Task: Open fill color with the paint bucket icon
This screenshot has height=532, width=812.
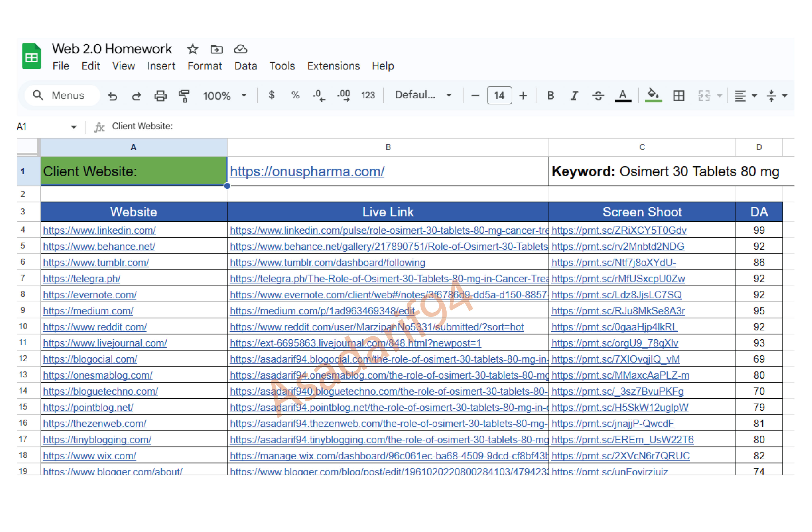Action: tap(653, 96)
